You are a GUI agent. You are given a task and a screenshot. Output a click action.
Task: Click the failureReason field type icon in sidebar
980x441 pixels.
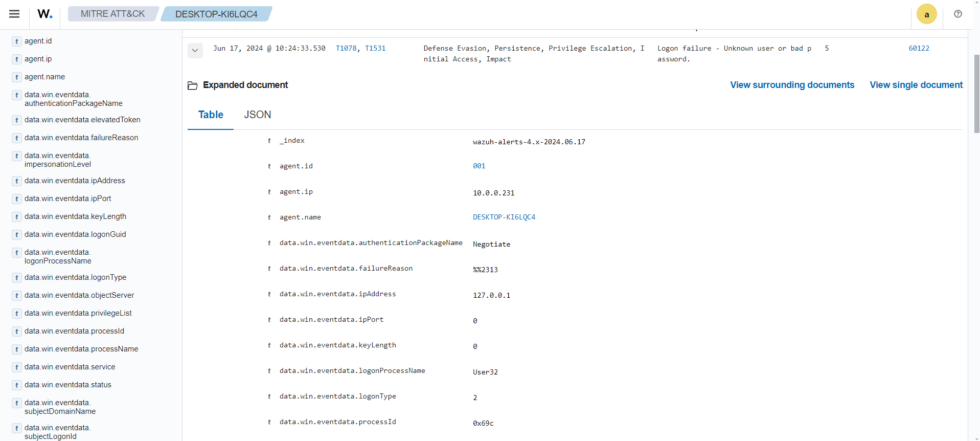pyautogui.click(x=17, y=138)
